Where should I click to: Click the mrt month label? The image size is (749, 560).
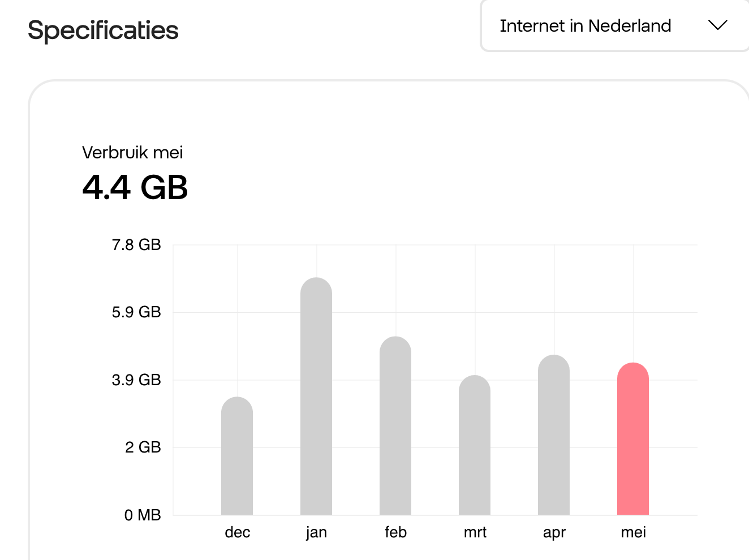tap(475, 532)
